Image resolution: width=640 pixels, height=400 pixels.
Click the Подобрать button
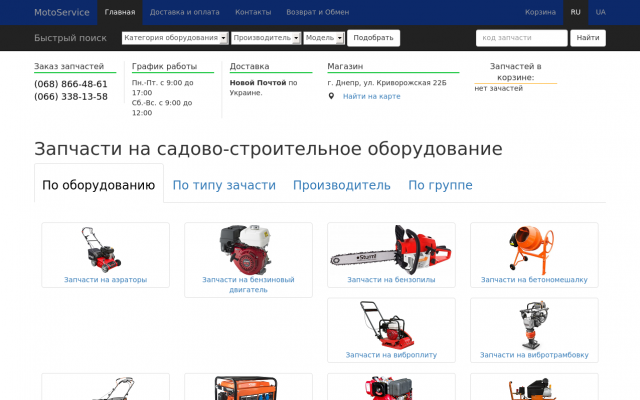[x=373, y=38]
